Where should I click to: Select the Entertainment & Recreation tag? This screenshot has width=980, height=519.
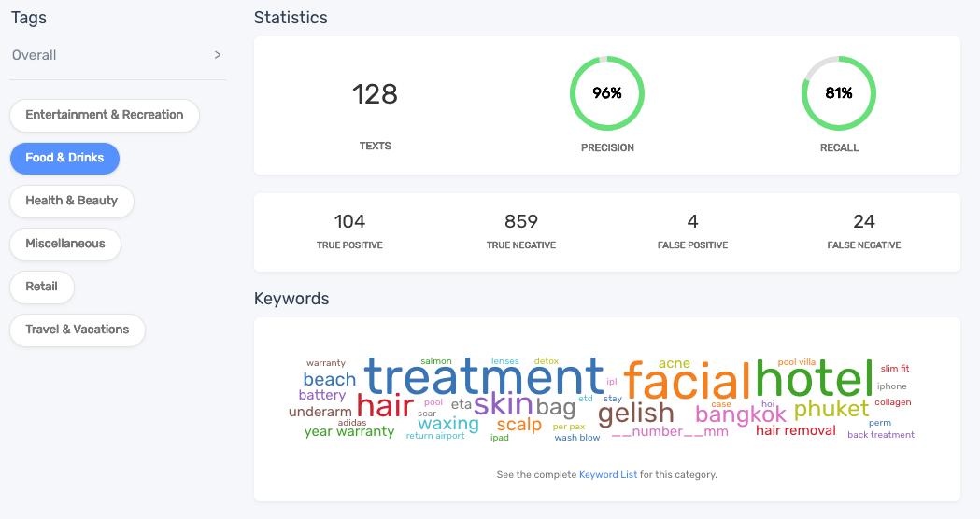105,115
